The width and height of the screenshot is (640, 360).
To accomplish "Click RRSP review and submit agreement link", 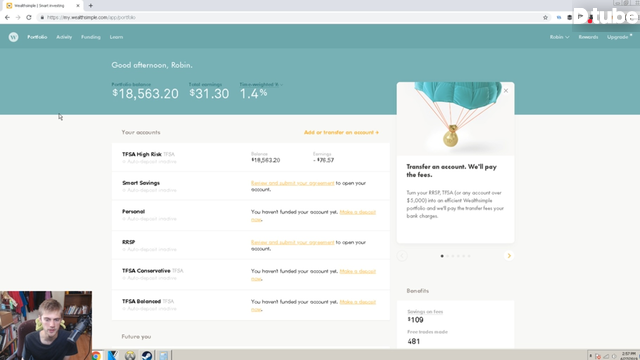I will point(292,242).
